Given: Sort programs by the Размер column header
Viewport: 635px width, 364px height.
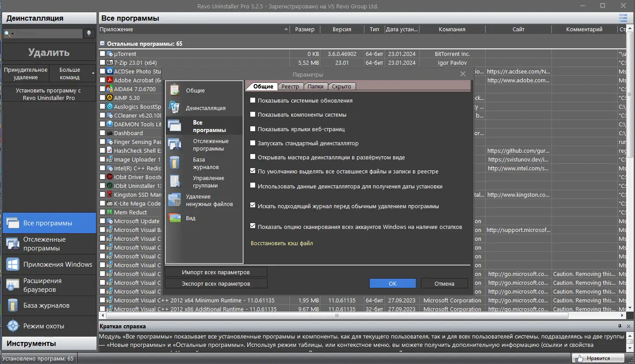Looking at the screenshot, I should (x=305, y=29).
